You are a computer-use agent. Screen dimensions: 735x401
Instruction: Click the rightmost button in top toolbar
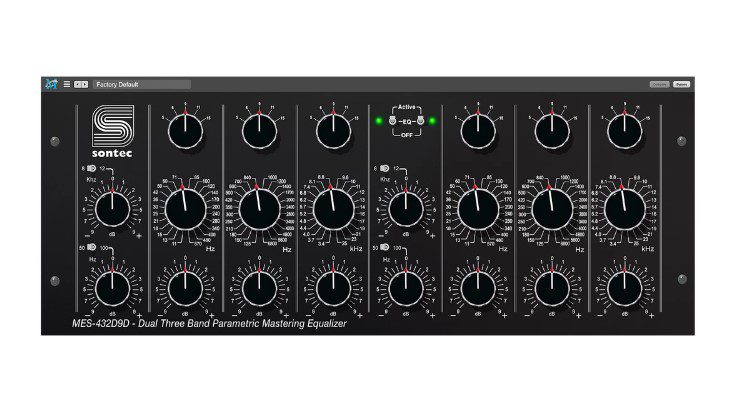681,85
